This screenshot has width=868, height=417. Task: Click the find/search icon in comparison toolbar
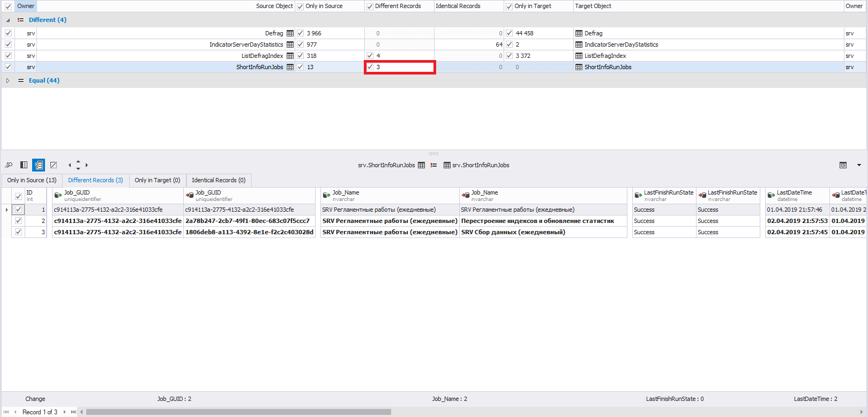point(9,165)
